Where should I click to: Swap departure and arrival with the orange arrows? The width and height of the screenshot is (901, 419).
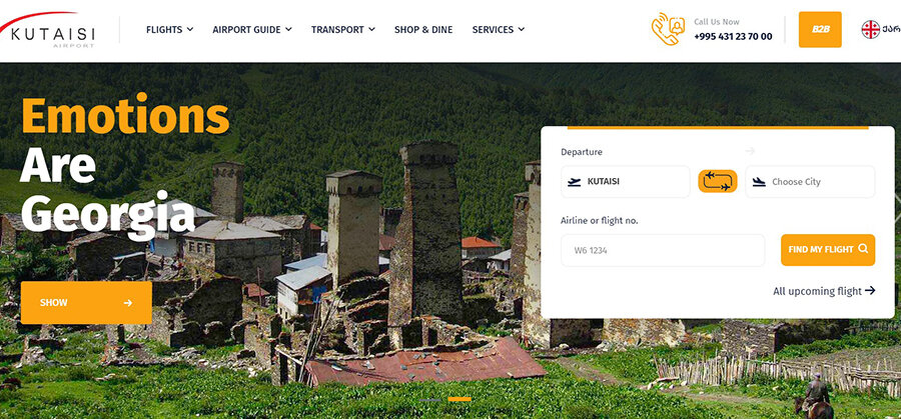click(x=717, y=182)
